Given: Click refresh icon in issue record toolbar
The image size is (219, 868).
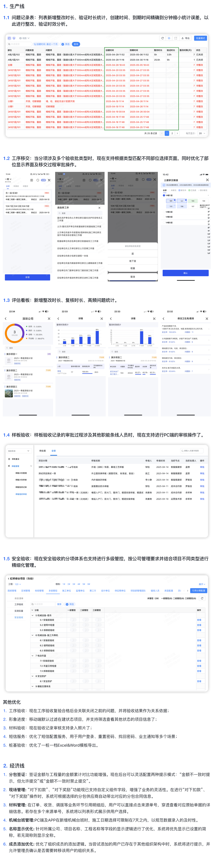Looking at the screenshot, I should tap(162, 38).
